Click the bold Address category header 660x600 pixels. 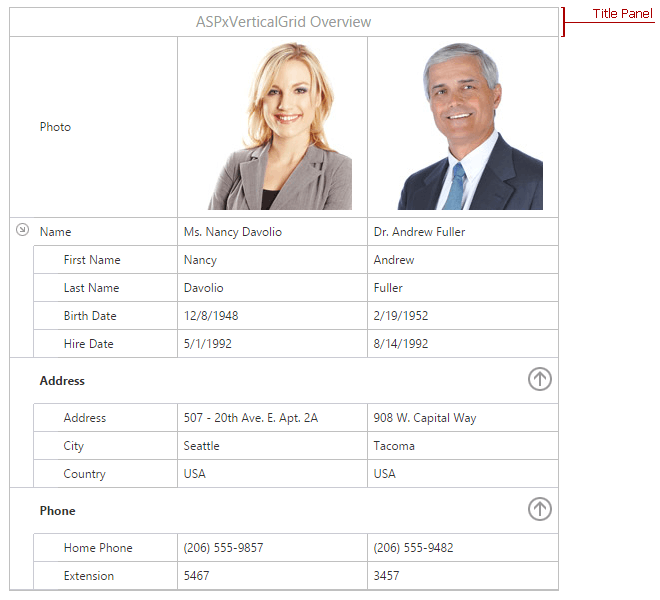coord(62,381)
